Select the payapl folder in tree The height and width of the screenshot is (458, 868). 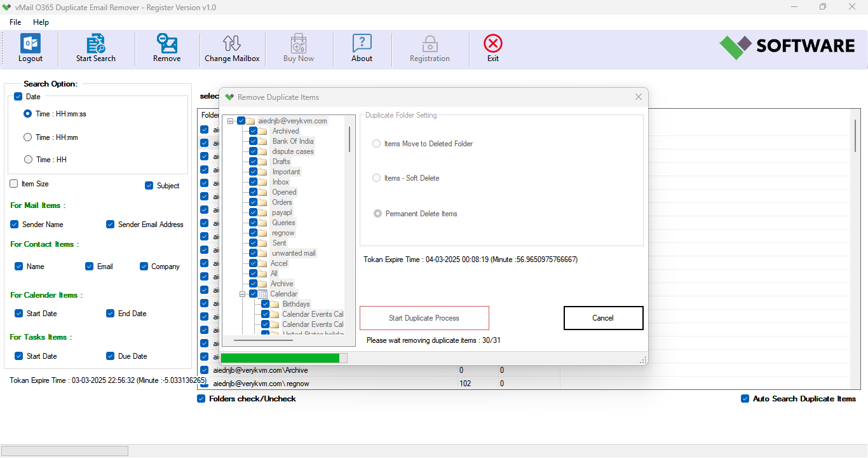click(282, 212)
